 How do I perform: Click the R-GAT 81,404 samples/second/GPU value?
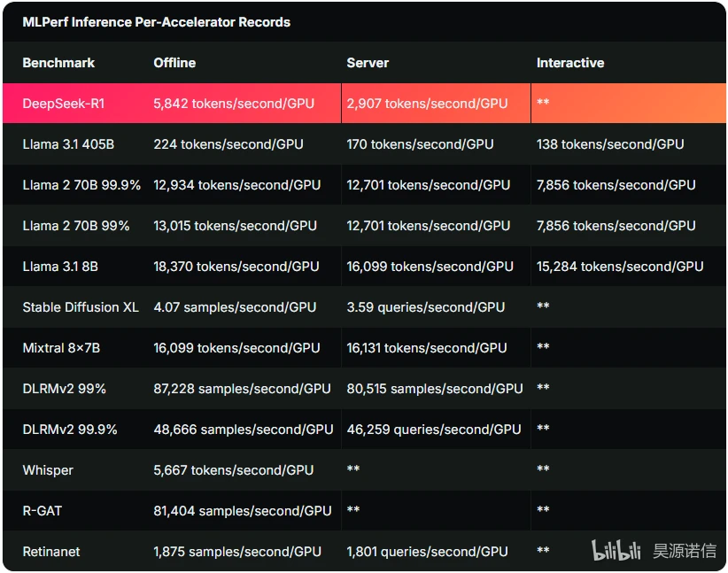(x=243, y=511)
